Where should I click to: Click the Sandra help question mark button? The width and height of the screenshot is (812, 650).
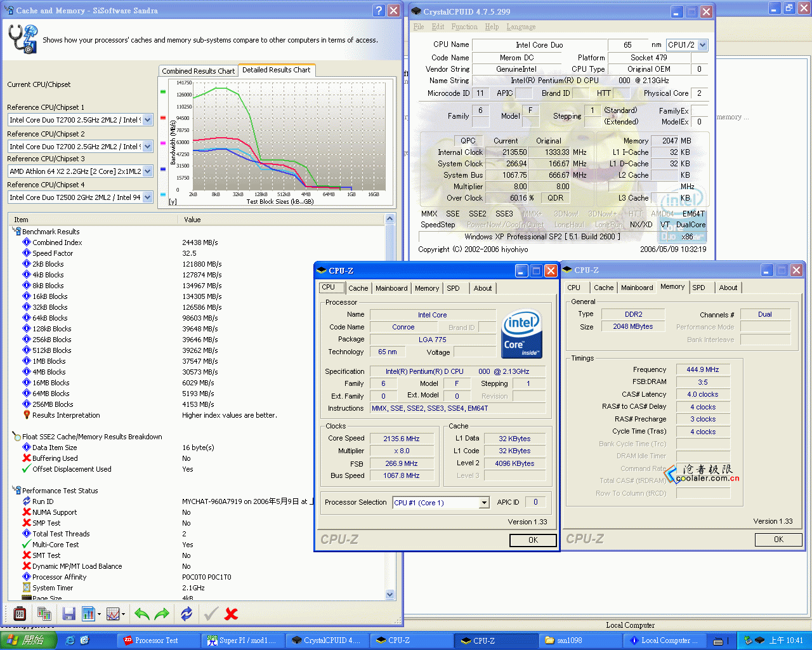(379, 11)
